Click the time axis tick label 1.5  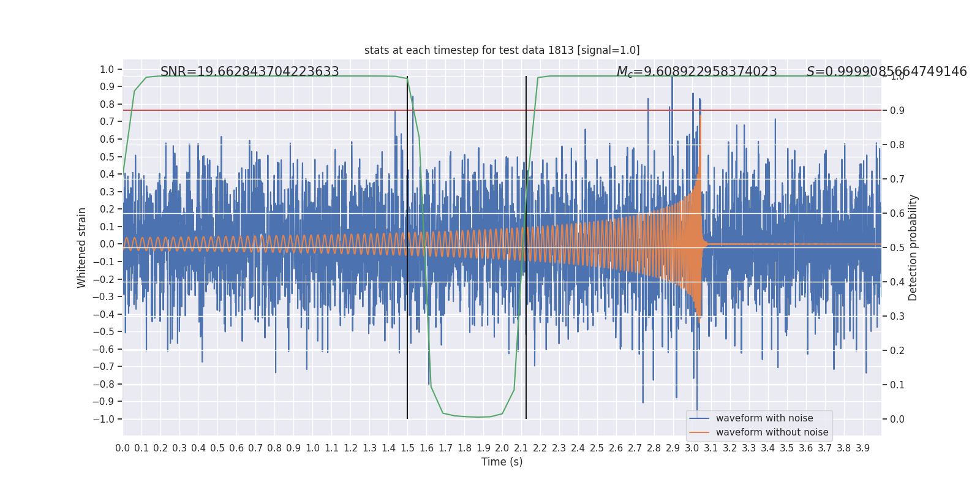[407, 448]
